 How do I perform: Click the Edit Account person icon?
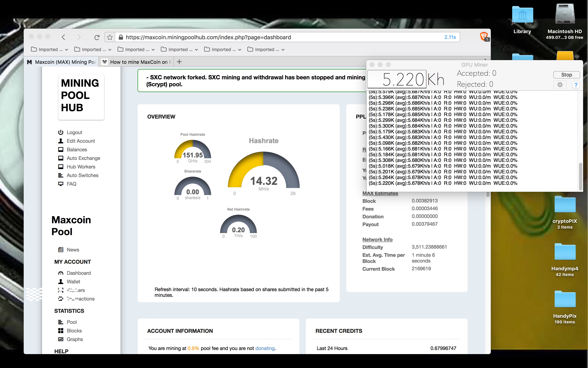tap(61, 141)
